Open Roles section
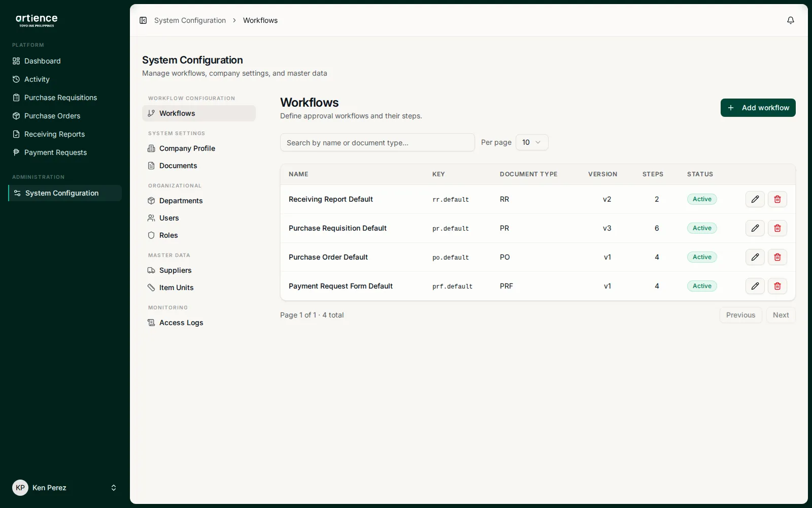The height and width of the screenshot is (508, 812). tap(199, 235)
